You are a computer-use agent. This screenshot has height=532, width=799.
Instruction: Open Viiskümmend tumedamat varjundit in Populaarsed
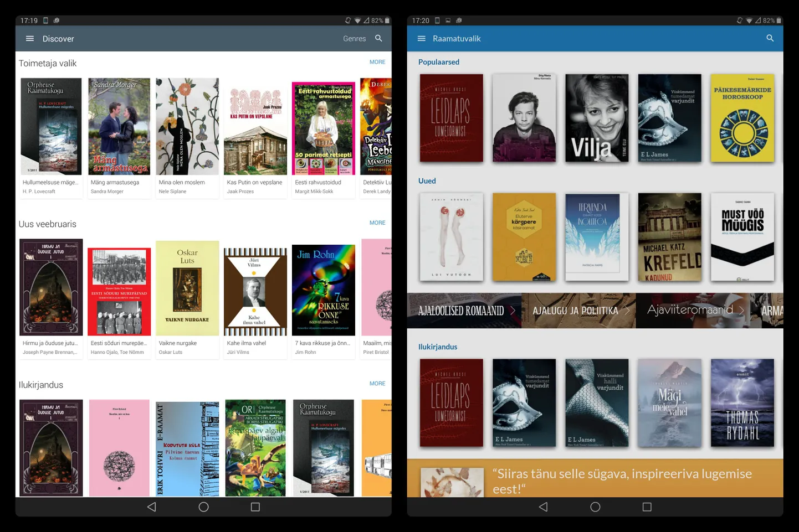(669, 118)
